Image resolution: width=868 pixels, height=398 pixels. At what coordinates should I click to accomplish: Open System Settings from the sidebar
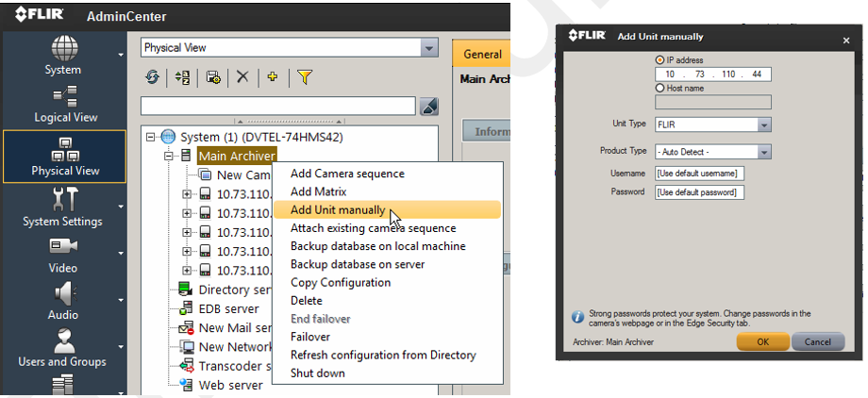click(62, 207)
